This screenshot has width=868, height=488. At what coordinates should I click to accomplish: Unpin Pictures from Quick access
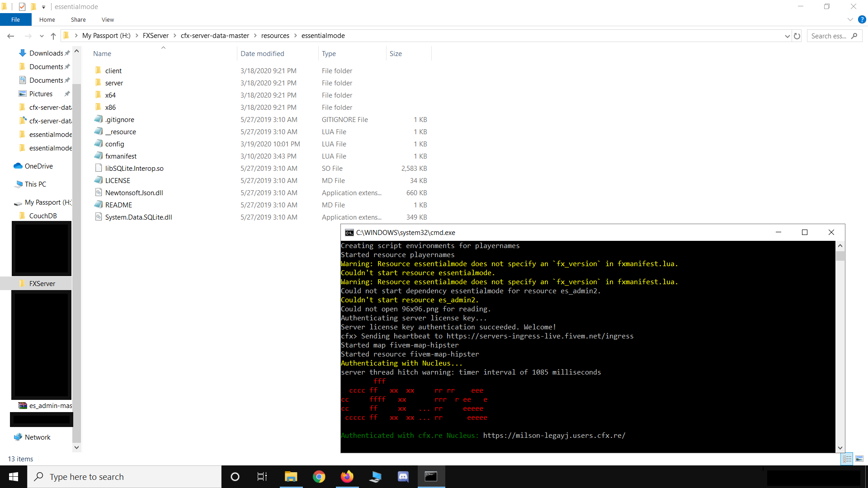pyautogui.click(x=67, y=94)
